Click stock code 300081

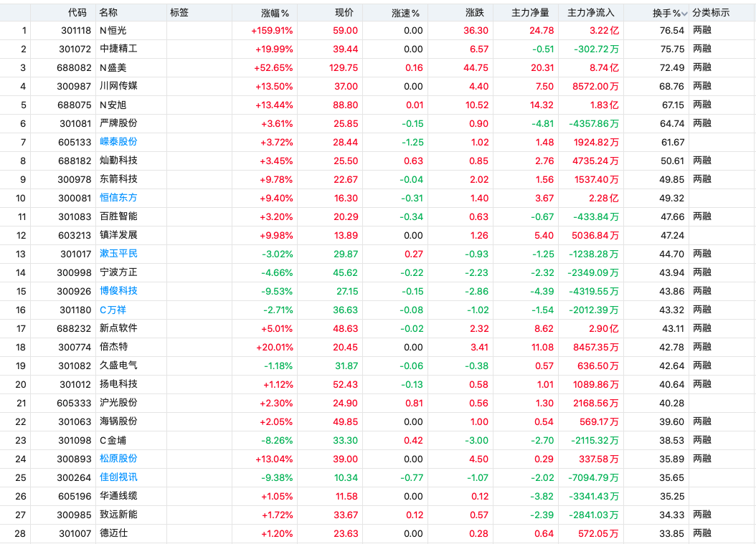[75, 198]
